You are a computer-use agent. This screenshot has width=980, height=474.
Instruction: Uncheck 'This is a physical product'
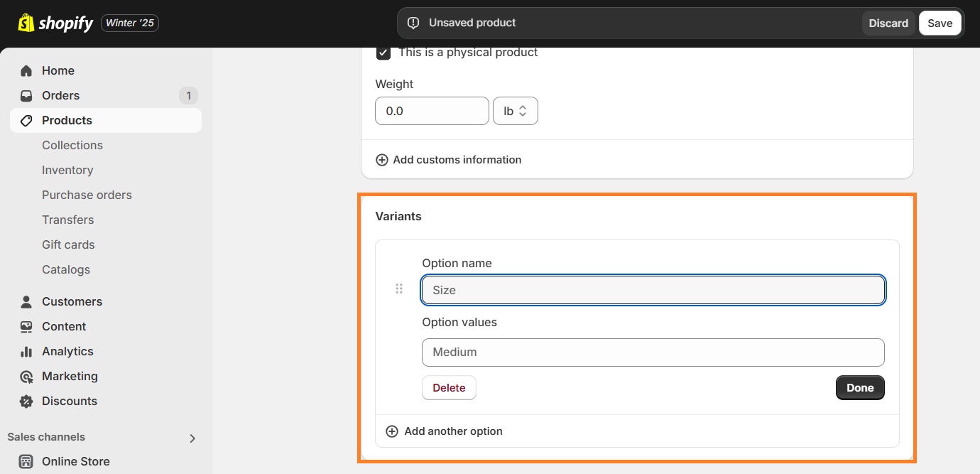click(x=383, y=52)
